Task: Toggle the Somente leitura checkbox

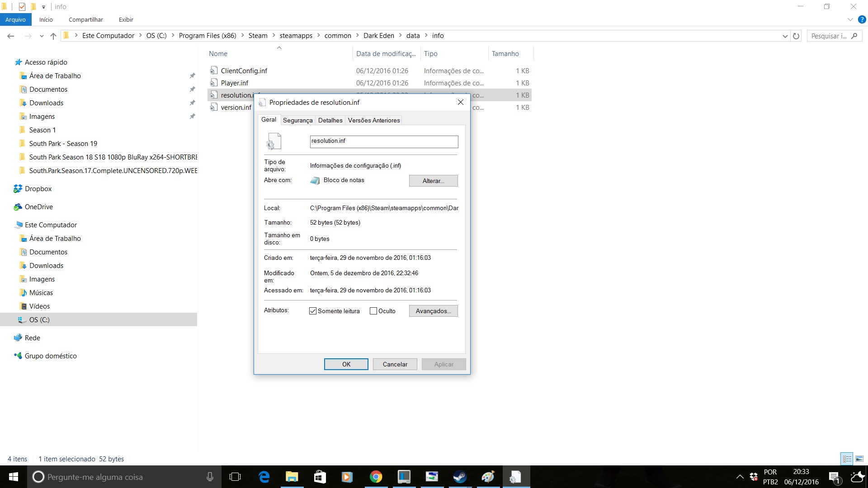Action: pyautogui.click(x=313, y=311)
